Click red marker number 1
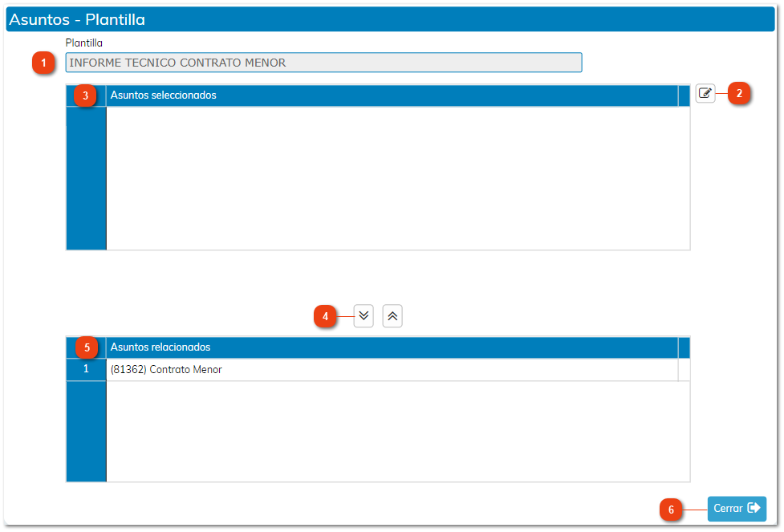Image resolution: width=784 pixels, height=532 pixels. click(x=43, y=63)
